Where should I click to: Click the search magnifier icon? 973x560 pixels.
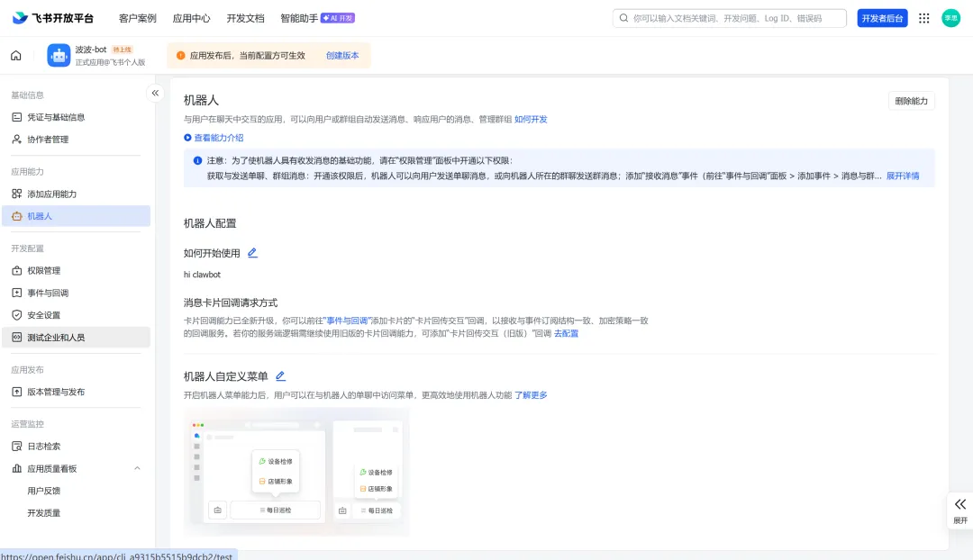tap(623, 18)
